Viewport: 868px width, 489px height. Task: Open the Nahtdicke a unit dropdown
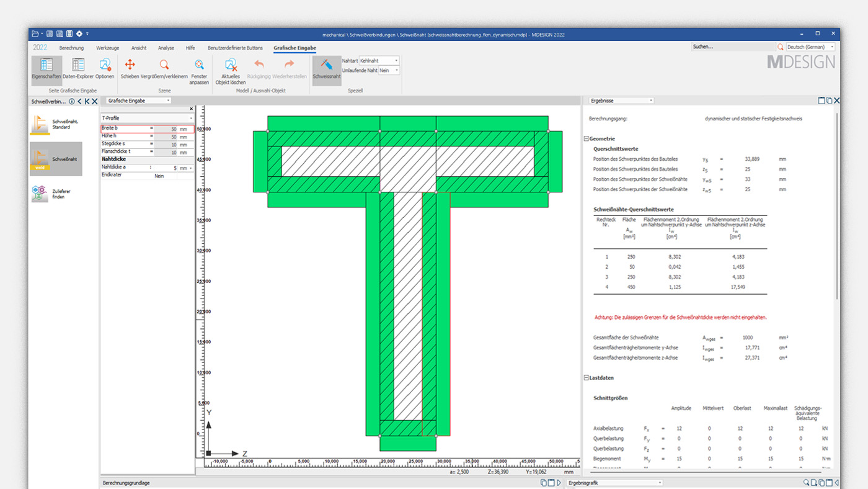coord(191,168)
